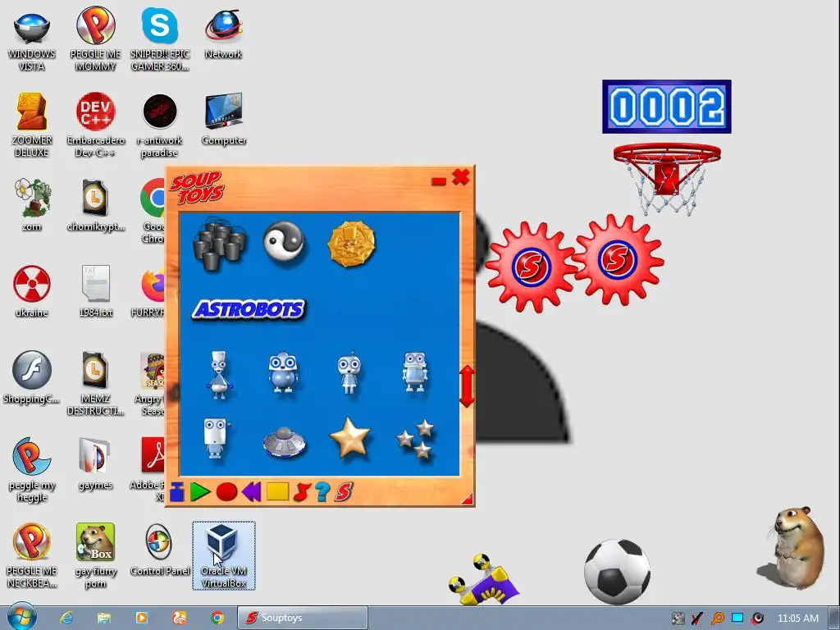Launch Chrome from the taskbar

(217, 618)
